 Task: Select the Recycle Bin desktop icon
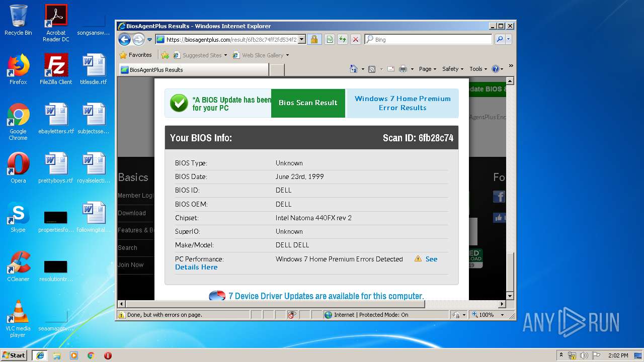click(18, 20)
